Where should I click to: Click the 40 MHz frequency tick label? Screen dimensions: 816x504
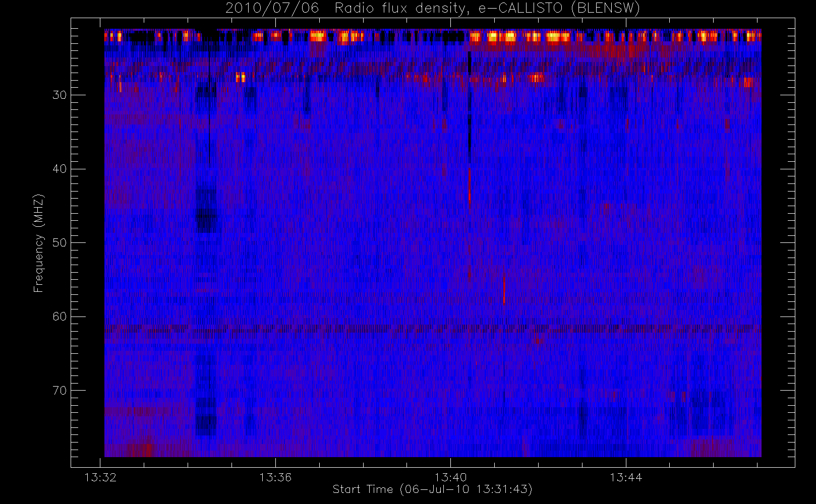click(x=60, y=169)
